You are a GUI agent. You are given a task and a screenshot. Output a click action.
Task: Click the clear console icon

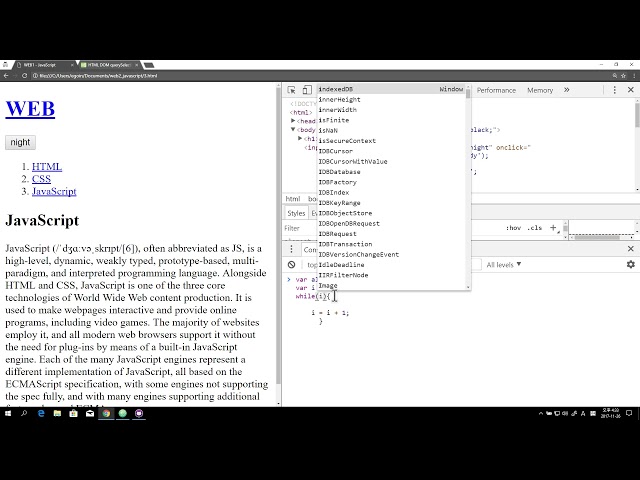click(291, 264)
